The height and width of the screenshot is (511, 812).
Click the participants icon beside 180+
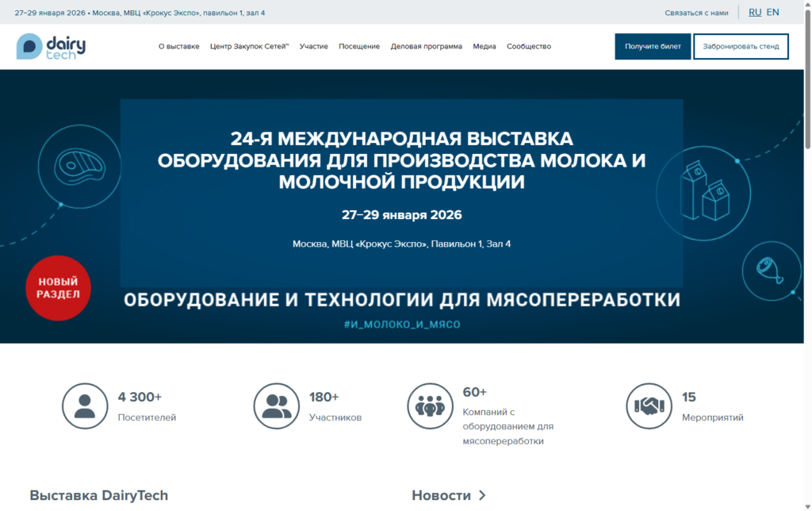pos(276,405)
